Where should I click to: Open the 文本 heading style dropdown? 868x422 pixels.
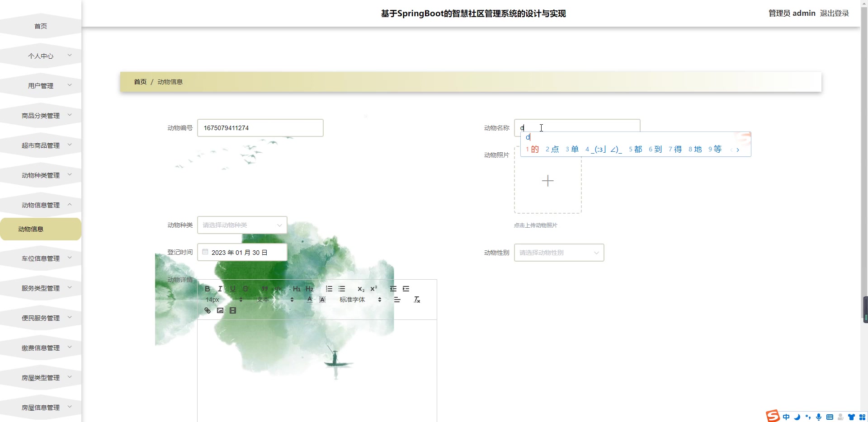click(x=275, y=300)
